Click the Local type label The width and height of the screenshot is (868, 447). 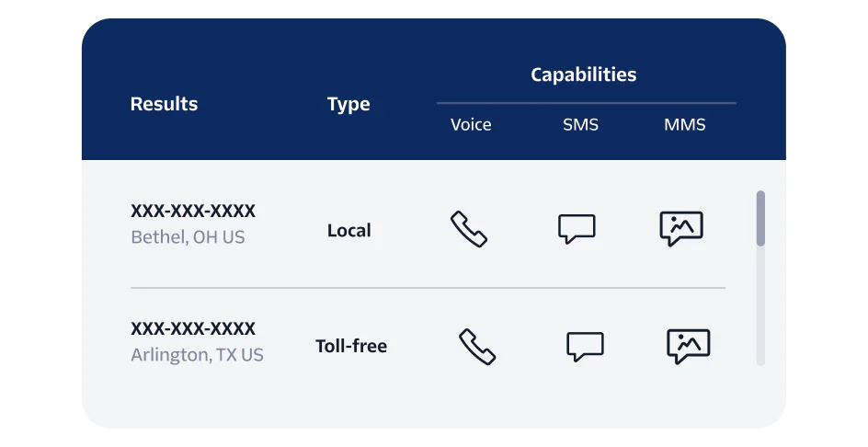click(x=349, y=230)
